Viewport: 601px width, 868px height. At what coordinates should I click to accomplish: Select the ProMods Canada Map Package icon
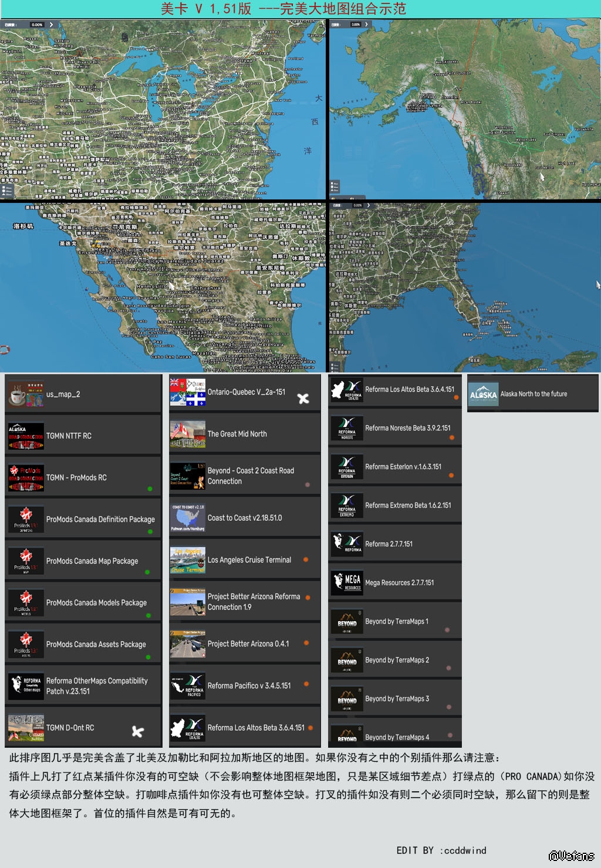26,561
